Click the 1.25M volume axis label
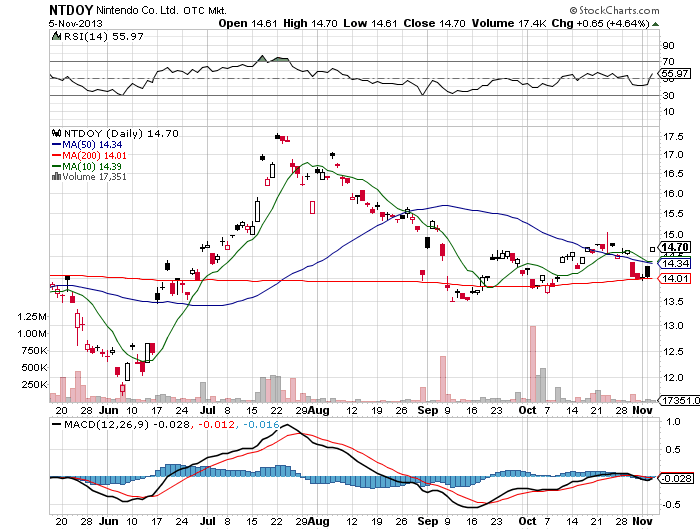Image resolution: width=700 pixels, height=530 pixels. click(32, 317)
